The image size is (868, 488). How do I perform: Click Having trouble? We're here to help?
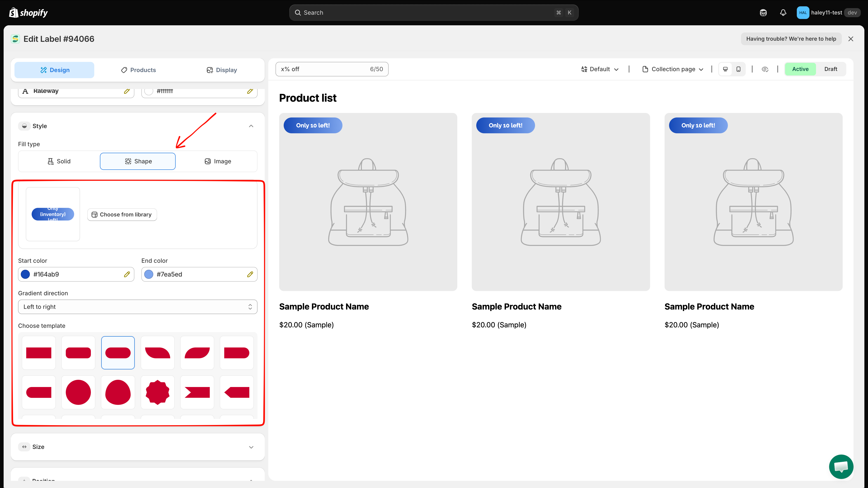[791, 39]
